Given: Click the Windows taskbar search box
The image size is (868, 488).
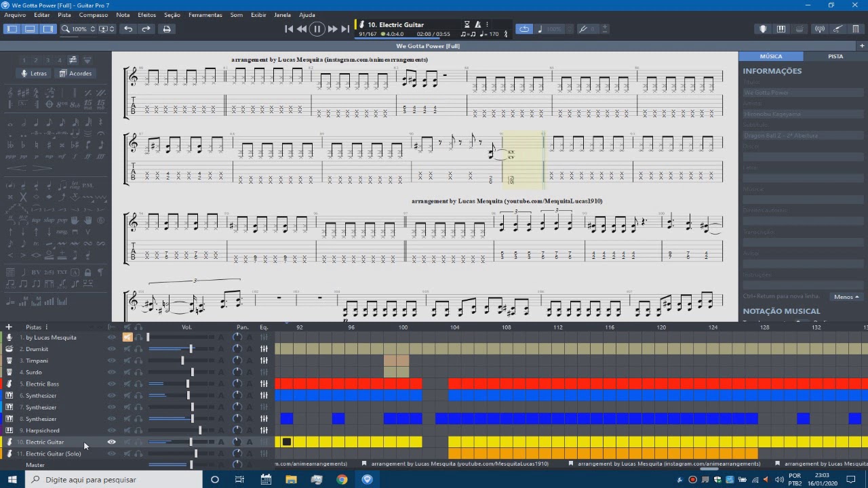Looking at the screenshot, I should (114, 479).
